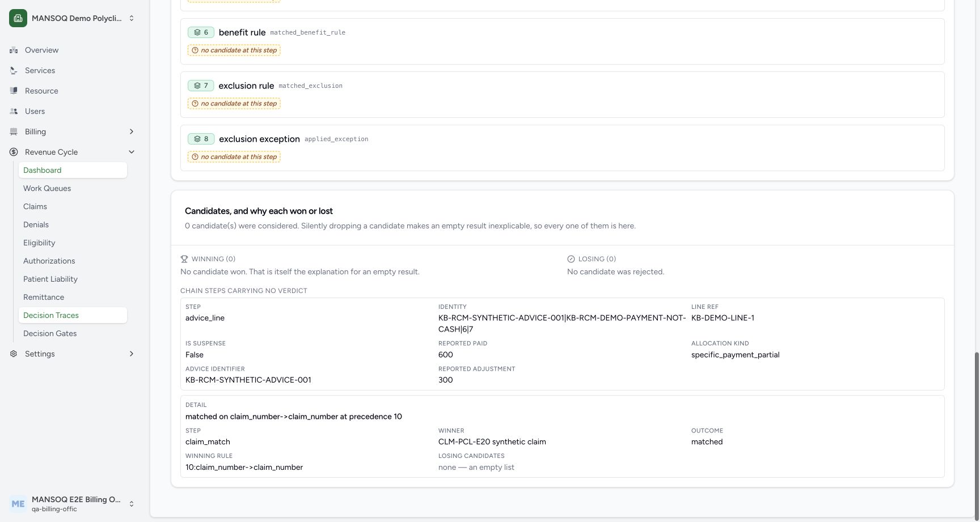Click the Users sidebar icon
980x522 pixels.
(14, 111)
